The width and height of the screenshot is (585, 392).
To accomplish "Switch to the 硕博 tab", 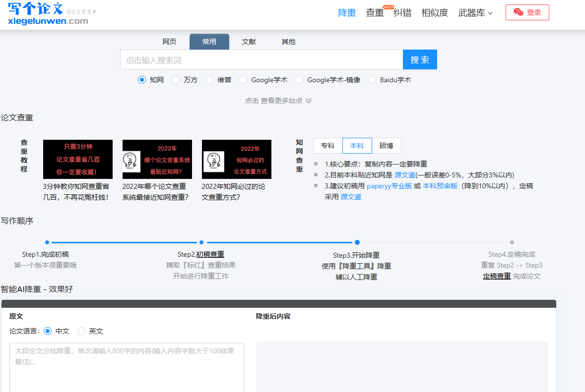I will [386, 146].
